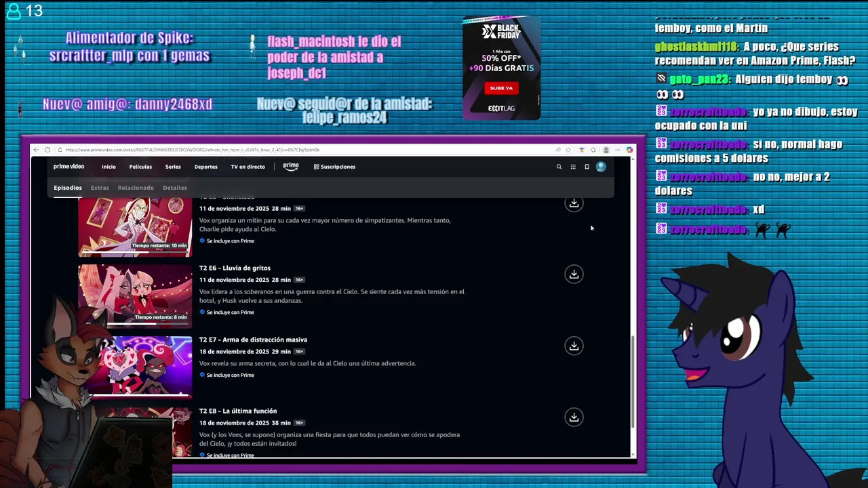Click Tiempo restante: 10 min label
The width and height of the screenshot is (868, 488).
(159, 245)
